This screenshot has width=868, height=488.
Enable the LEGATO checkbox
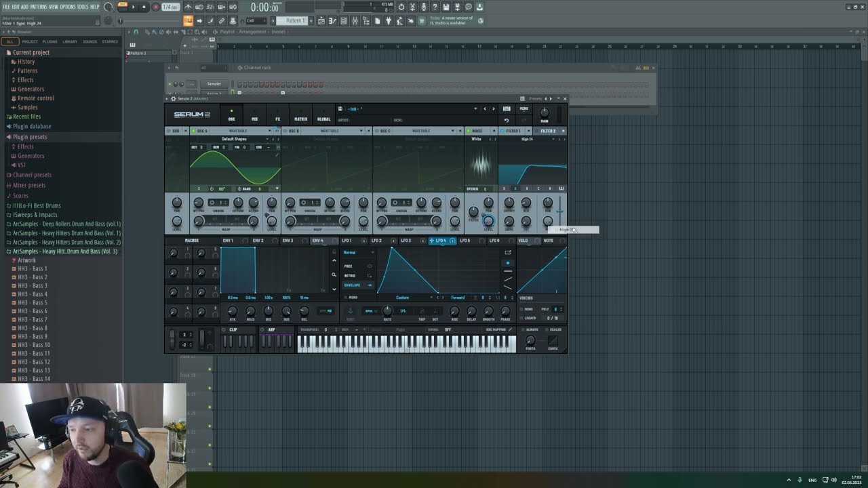tap(521, 318)
